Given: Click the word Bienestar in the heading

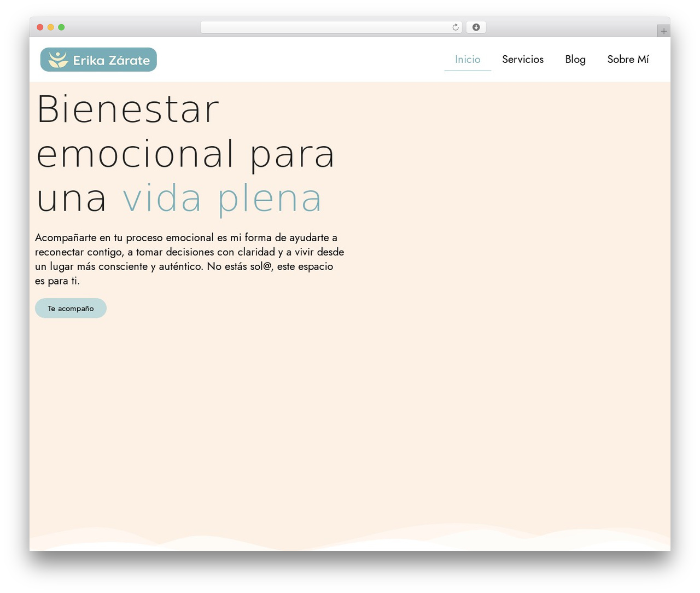Looking at the screenshot, I should [x=128, y=109].
